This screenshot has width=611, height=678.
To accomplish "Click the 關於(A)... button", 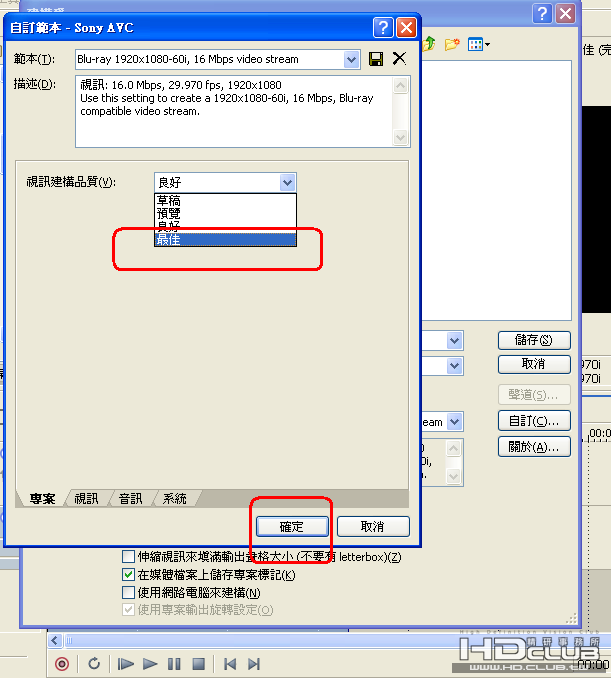I will tap(534, 447).
